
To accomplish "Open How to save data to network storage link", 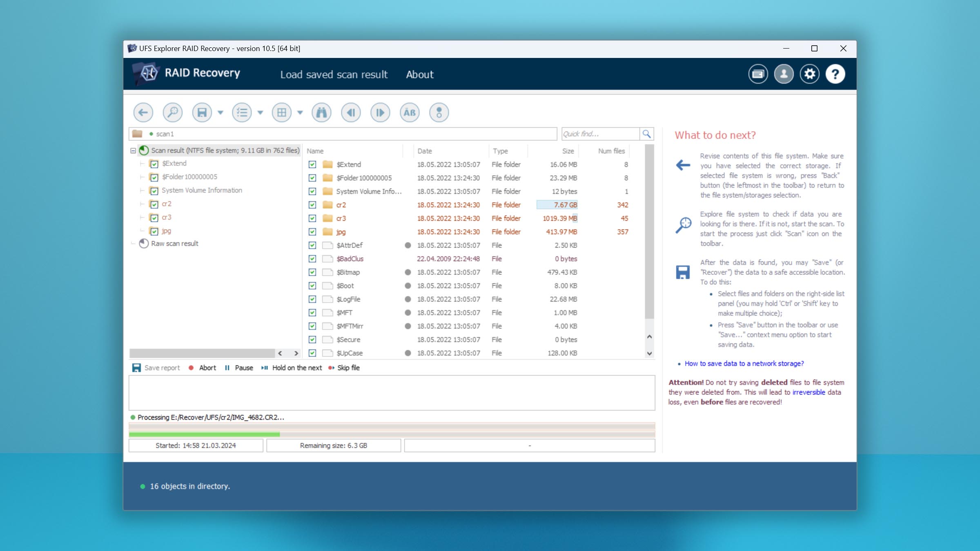I will pyautogui.click(x=744, y=364).
